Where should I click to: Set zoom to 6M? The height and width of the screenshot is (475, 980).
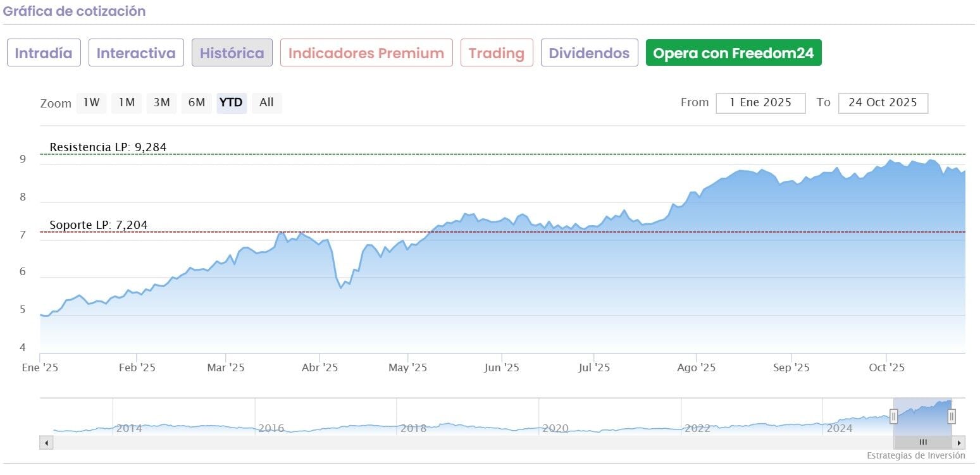(x=197, y=102)
